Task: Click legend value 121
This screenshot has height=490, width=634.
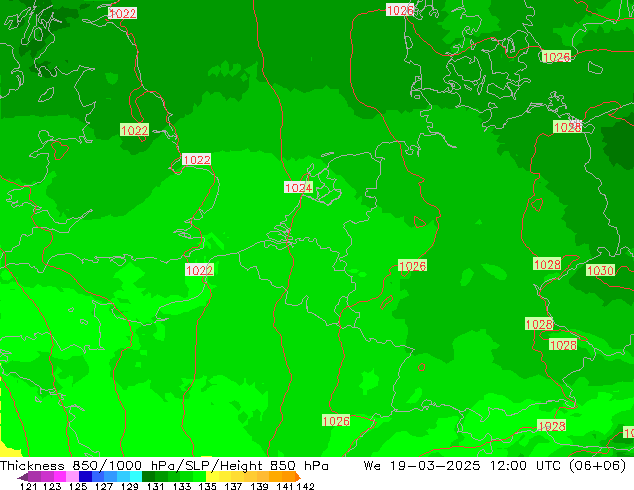Action: [x=29, y=486]
